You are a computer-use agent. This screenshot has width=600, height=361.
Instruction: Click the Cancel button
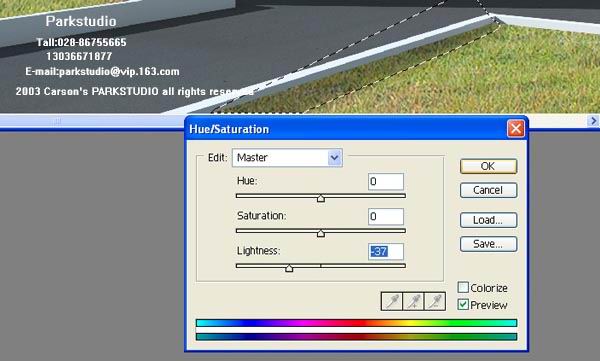pos(488,190)
